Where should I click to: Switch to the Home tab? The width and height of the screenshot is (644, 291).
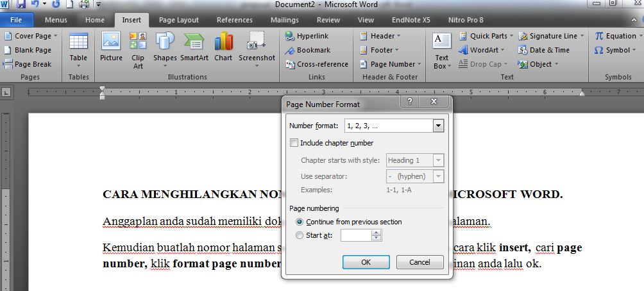click(95, 20)
